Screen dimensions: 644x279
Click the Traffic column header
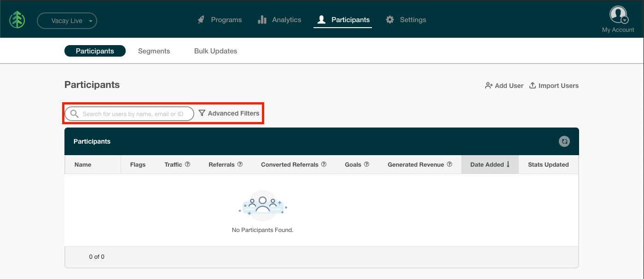[x=173, y=164]
